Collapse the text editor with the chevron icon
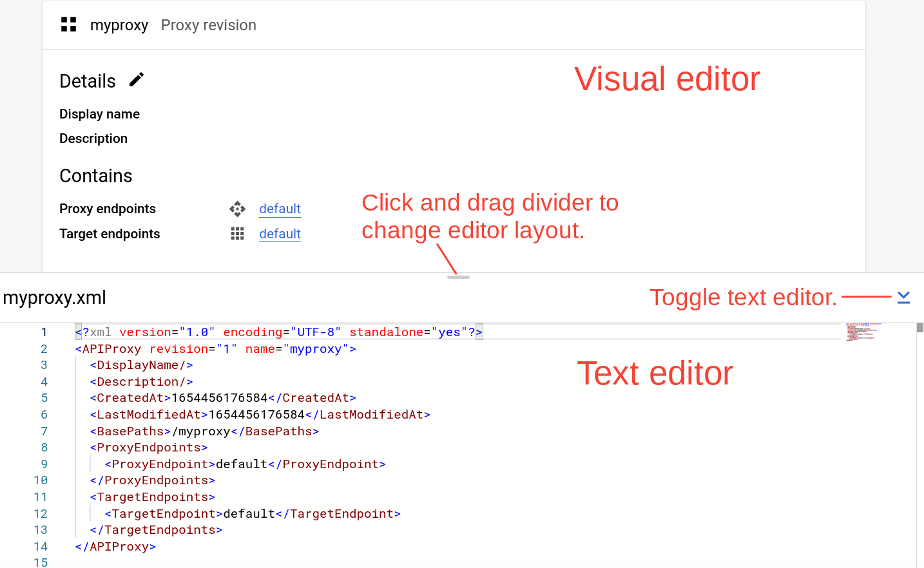Screen dimensions: 924x568 (903, 297)
